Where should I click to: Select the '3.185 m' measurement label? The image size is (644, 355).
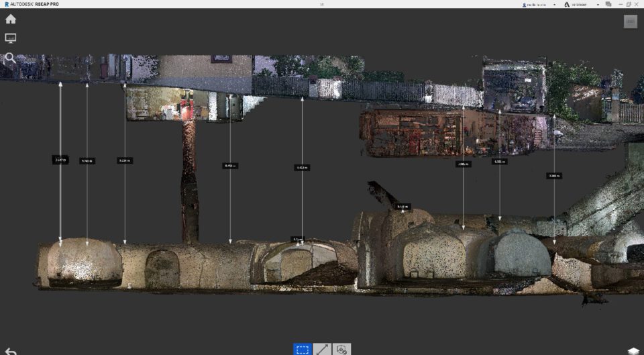pyautogui.click(x=554, y=176)
